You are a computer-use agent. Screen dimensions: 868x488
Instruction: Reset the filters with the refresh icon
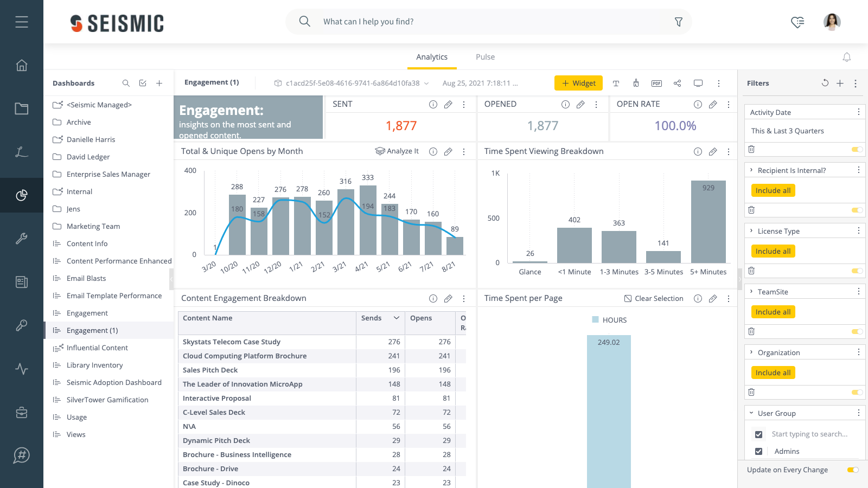(825, 83)
